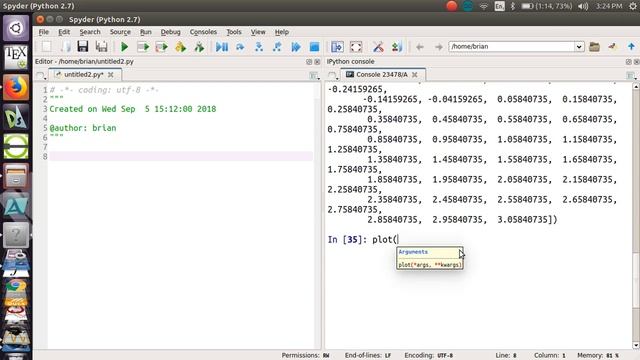Open the system settings gear menu
The width and height of the screenshot is (640, 360).
[x=633, y=6]
